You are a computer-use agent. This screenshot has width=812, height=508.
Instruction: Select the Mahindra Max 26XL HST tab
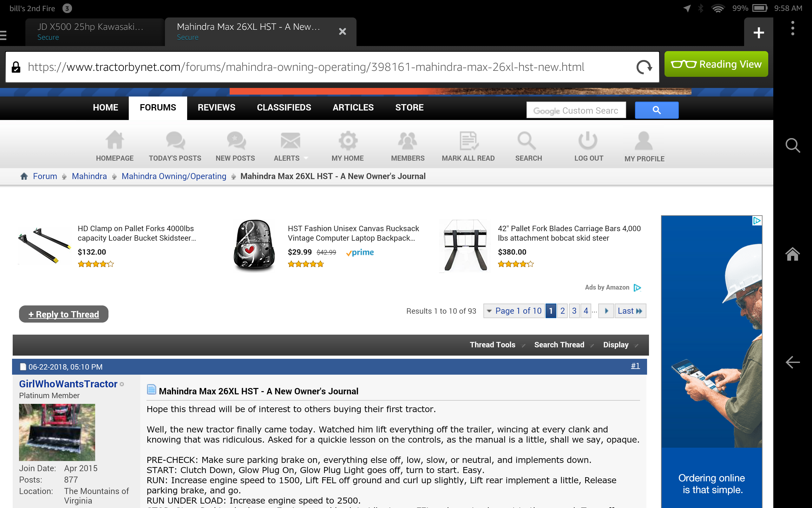coord(248,31)
